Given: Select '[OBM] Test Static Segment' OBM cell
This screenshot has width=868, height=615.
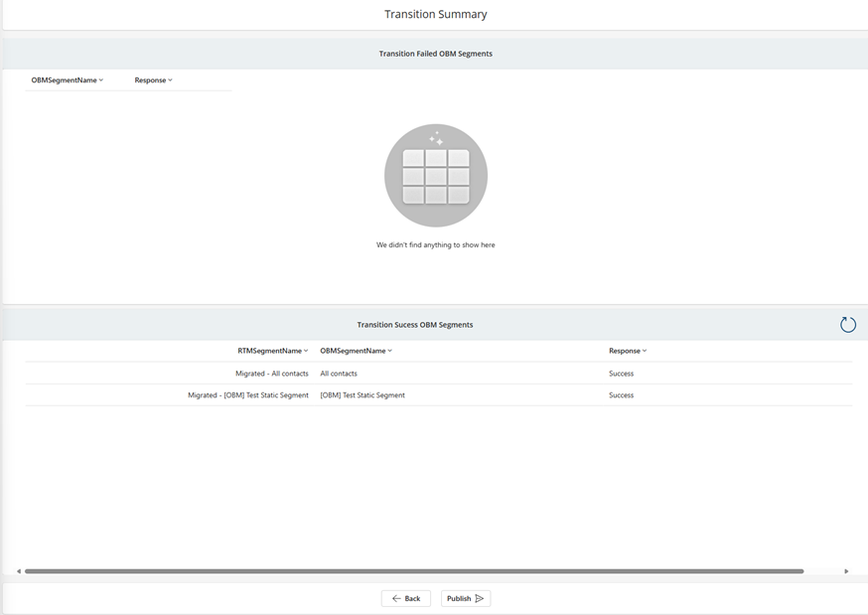Looking at the screenshot, I should tap(362, 395).
